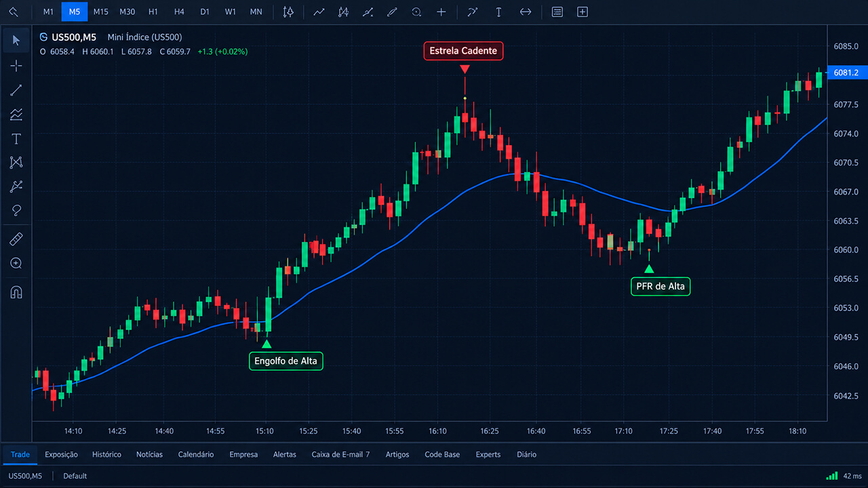This screenshot has height=488, width=868.
Task: Click the zoom in magnifier
Action: [16, 264]
